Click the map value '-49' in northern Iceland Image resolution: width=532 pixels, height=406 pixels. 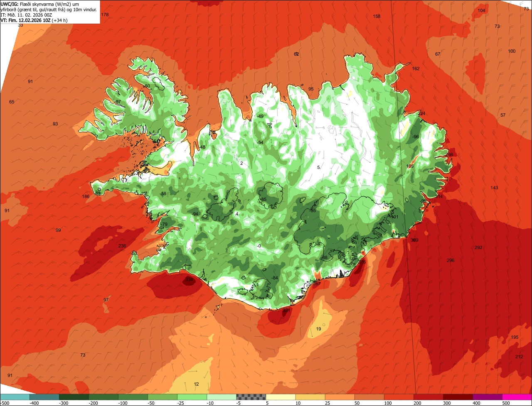[261, 116]
